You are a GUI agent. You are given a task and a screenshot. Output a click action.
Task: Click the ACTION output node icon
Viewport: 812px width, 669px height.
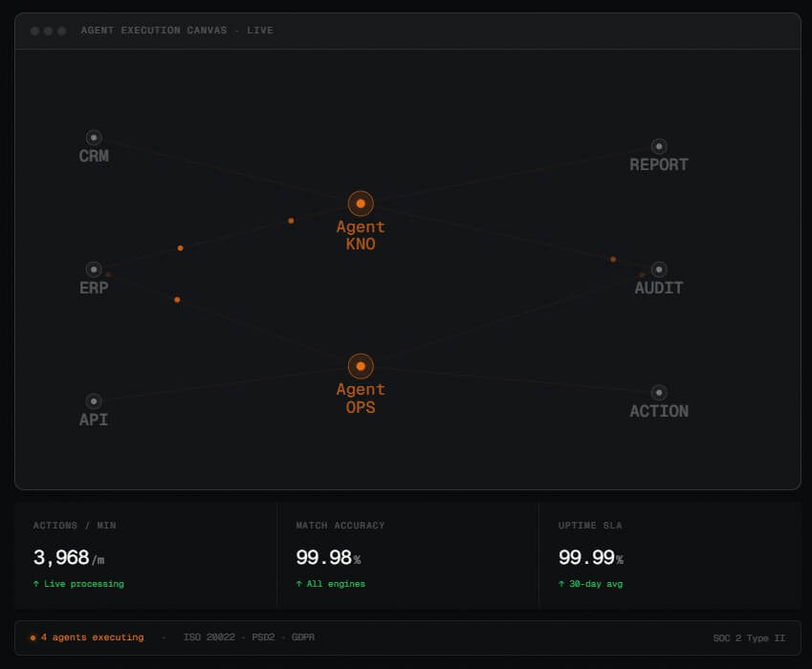[659, 393]
